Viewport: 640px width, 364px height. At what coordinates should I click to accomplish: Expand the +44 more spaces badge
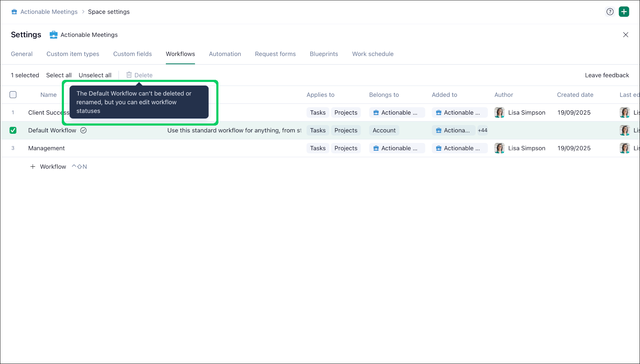click(x=482, y=130)
